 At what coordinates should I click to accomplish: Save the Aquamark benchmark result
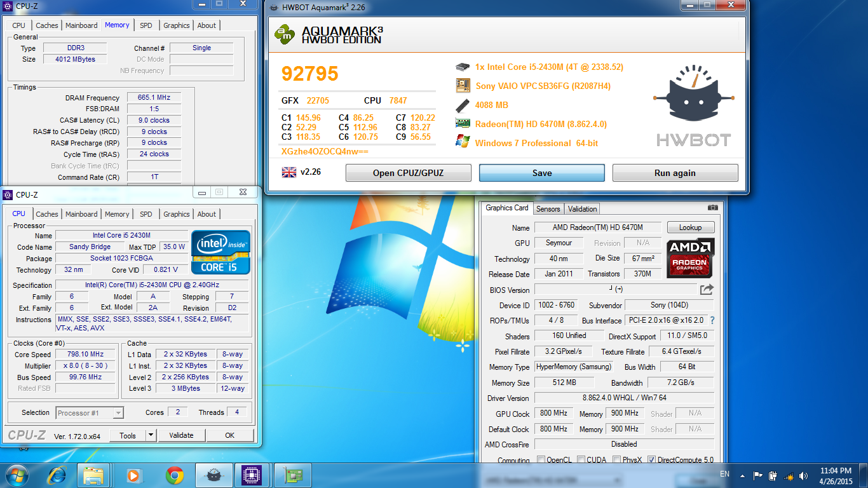pyautogui.click(x=542, y=173)
